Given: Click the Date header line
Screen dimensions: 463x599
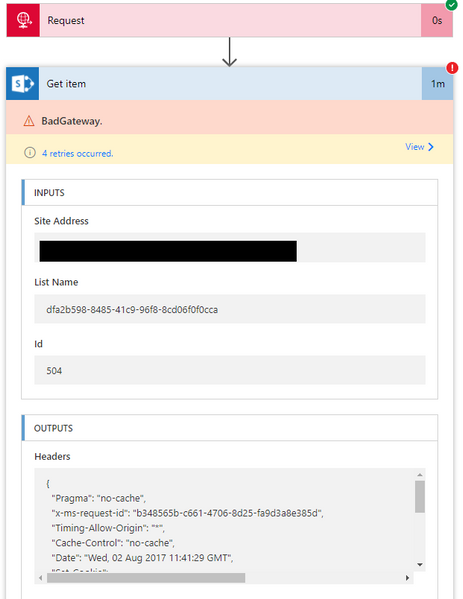Looking at the screenshot, I should [x=142, y=558].
